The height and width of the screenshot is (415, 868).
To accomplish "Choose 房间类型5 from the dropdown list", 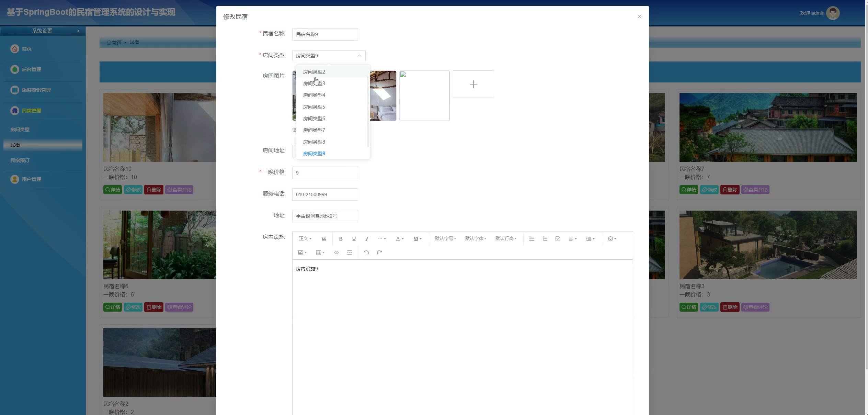I will (314, 107).
